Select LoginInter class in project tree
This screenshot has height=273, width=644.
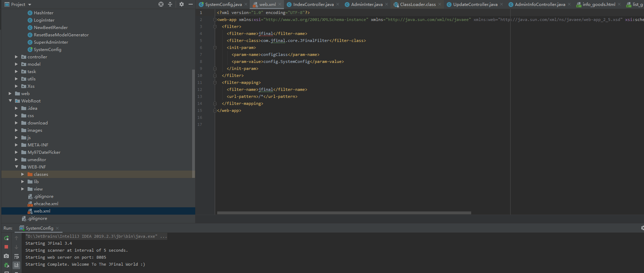pos(44,20)
